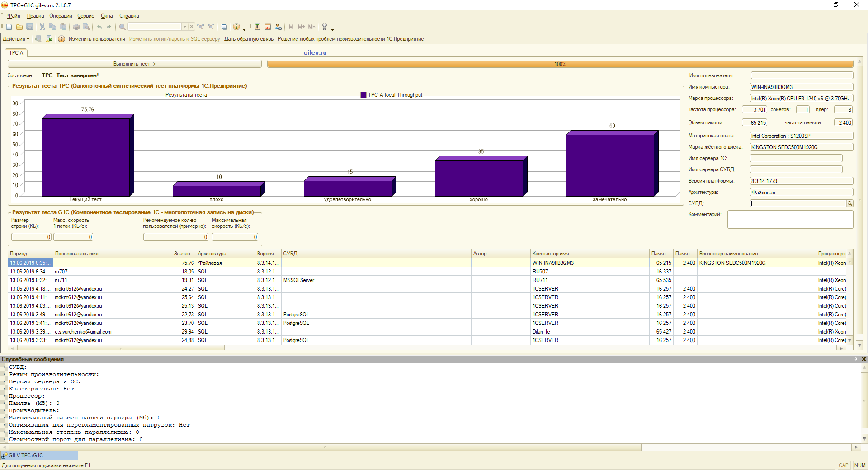Click the magnifier in СУБД field
This screenshot has width=868, height=470.
(849, 203)
